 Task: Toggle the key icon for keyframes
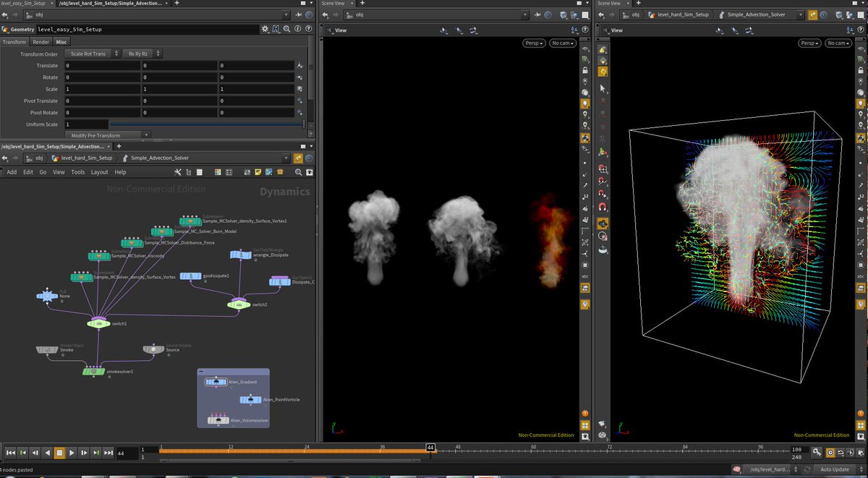pos(817,453)
